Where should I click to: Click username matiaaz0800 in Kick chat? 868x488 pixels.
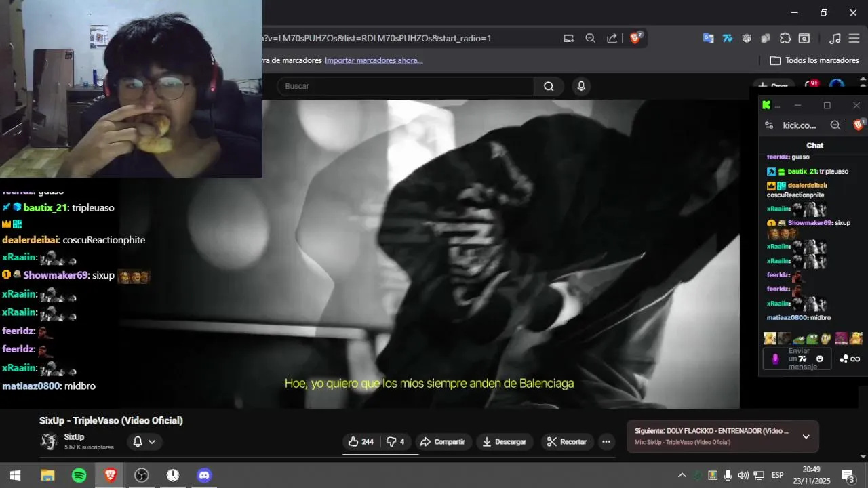point(787,318)
